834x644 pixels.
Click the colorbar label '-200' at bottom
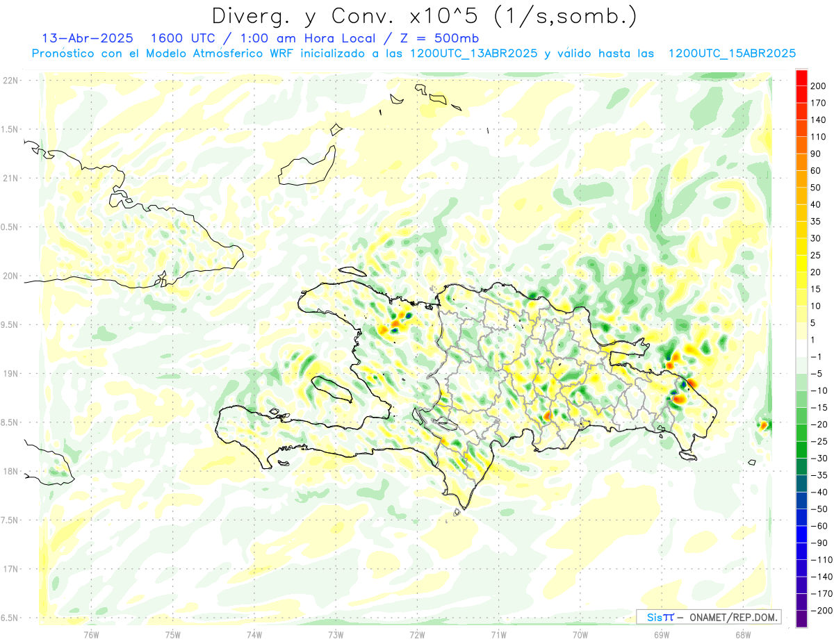coord(822,611)
